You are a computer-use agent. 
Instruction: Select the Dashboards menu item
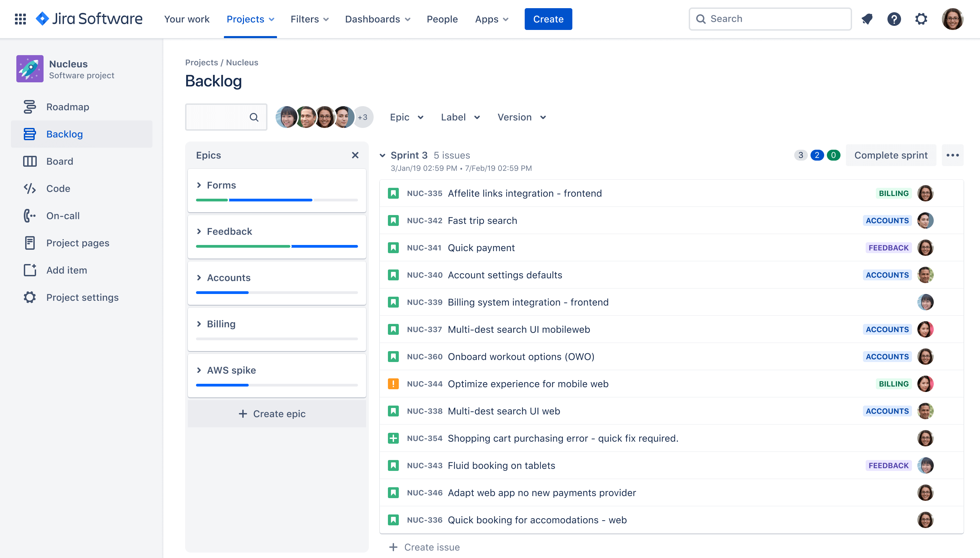378,19
